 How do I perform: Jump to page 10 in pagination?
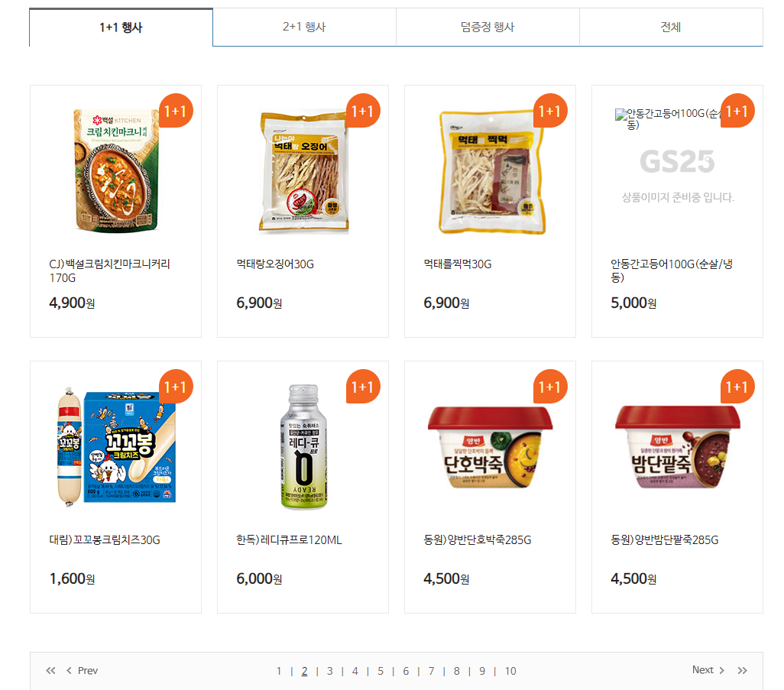click(510, 671)
